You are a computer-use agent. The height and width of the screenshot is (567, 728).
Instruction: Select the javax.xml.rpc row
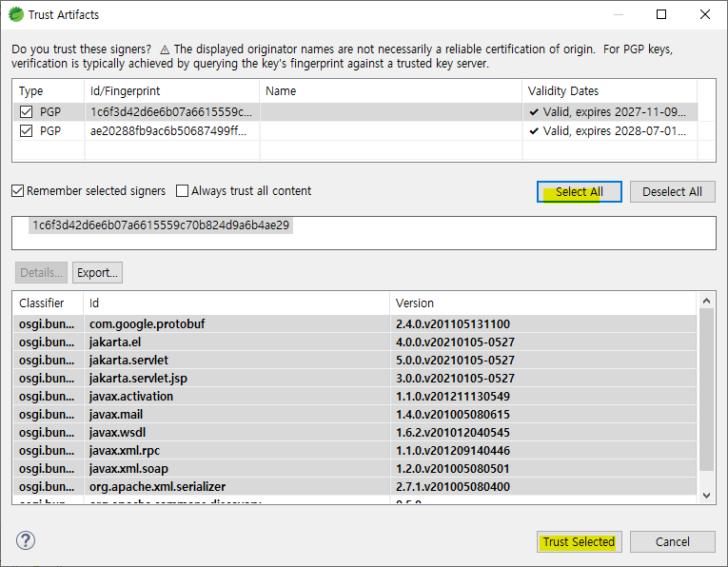(x=355, y=451)
